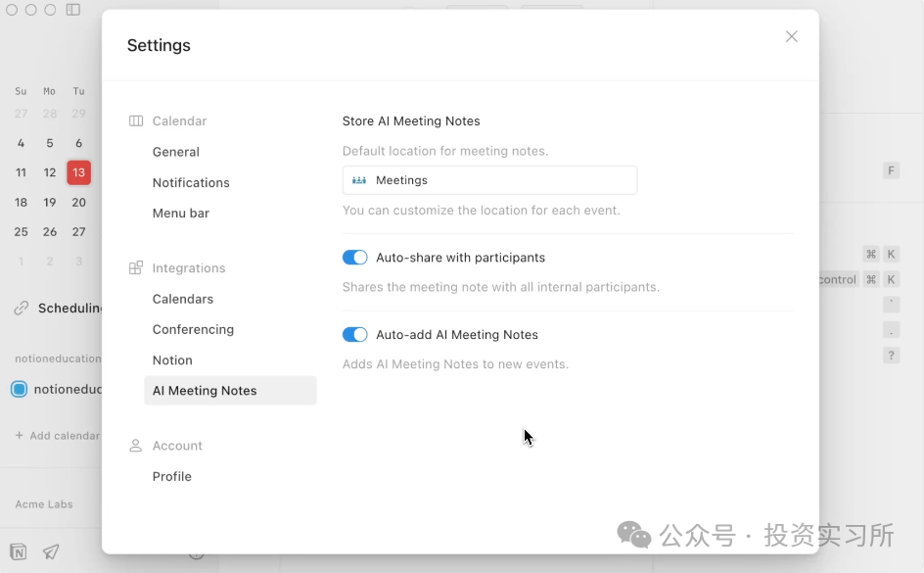Toggle sidebar icon in window title bar
Image resolution: width=924 pixels, height=573 pixels.
click(x=73, y=10)
